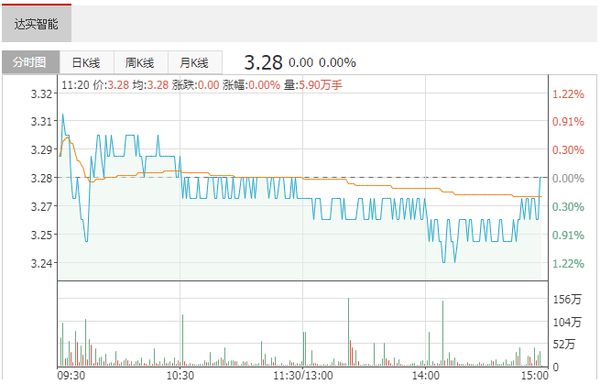Click the 104万 volume axis label

(567, 322)
